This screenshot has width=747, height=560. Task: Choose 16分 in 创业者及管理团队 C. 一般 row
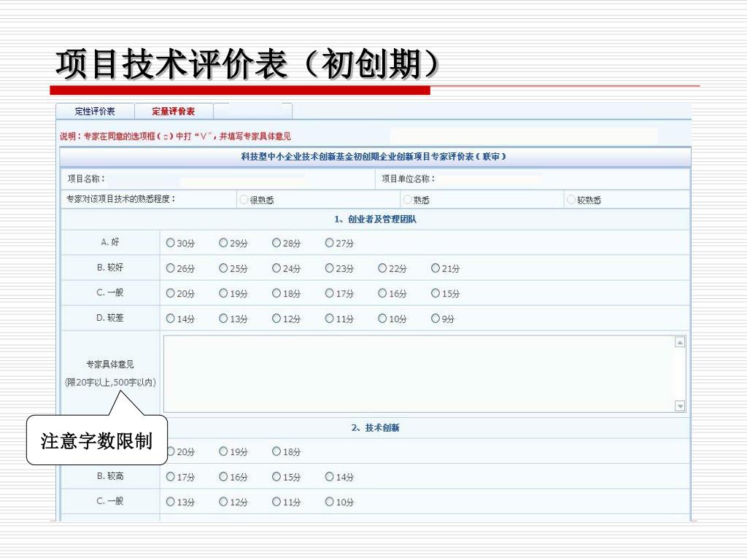click(x=382, y=293)
